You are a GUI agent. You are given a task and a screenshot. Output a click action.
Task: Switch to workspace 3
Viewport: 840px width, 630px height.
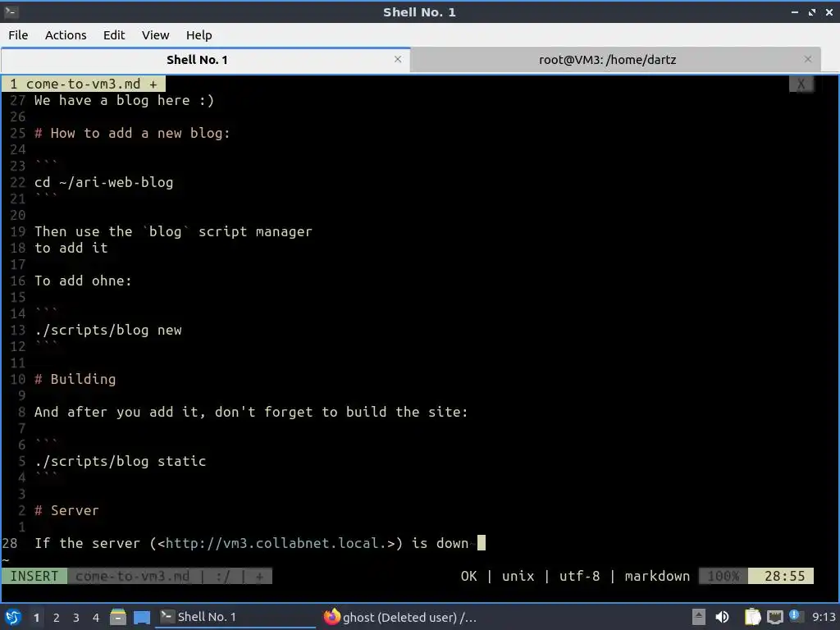[76, 618]
